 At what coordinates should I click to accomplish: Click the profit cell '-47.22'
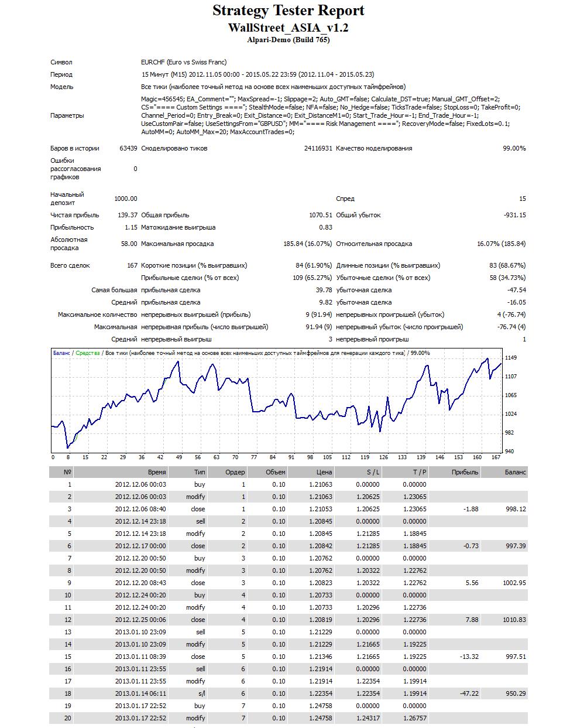tap(469, 693)
